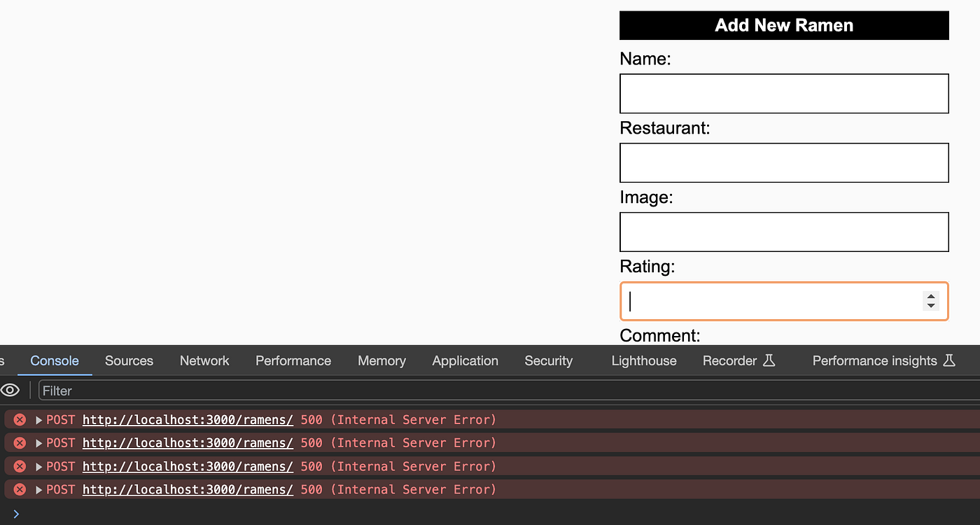
Task: Click the Performance insights flask icon
Action: [x=949, y=360]
